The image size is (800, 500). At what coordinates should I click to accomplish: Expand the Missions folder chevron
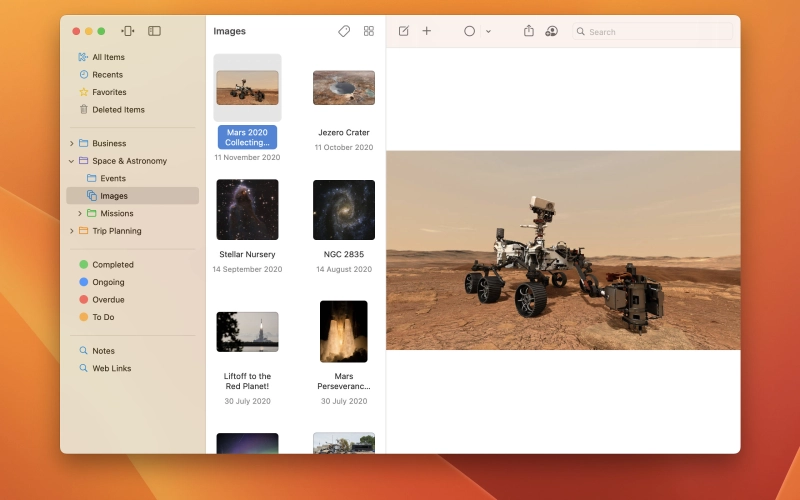[80, 213]
